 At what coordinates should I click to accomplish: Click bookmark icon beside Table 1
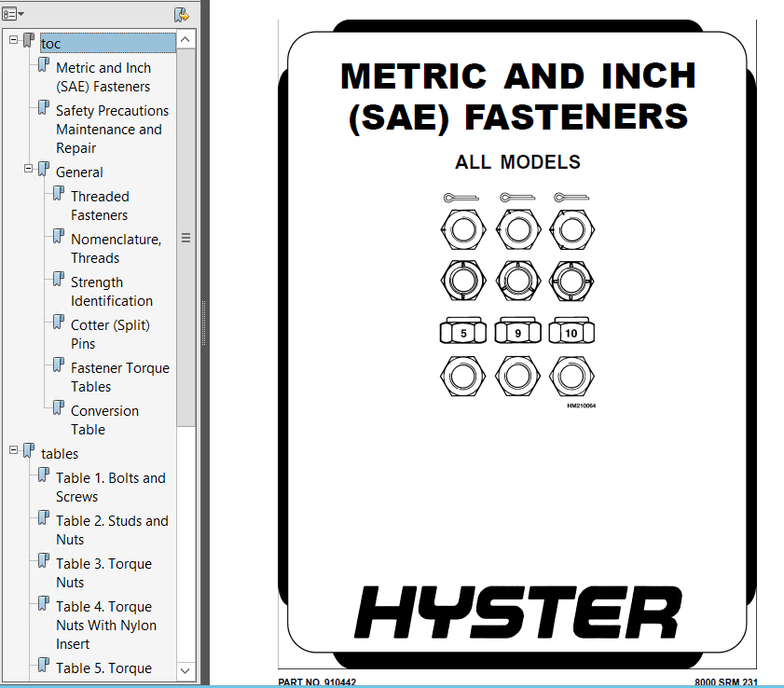(44, 475)
